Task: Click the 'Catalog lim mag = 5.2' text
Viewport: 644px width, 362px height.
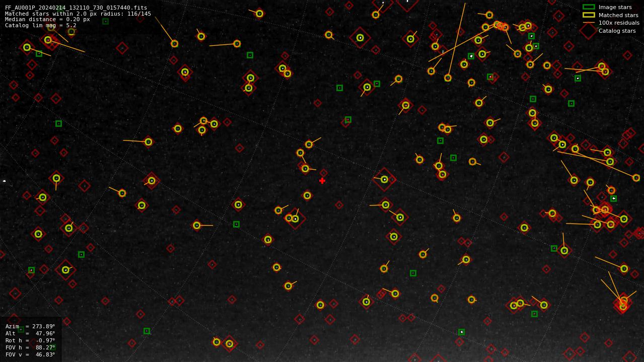Action: pyautogui.click(x=41, y=25)
